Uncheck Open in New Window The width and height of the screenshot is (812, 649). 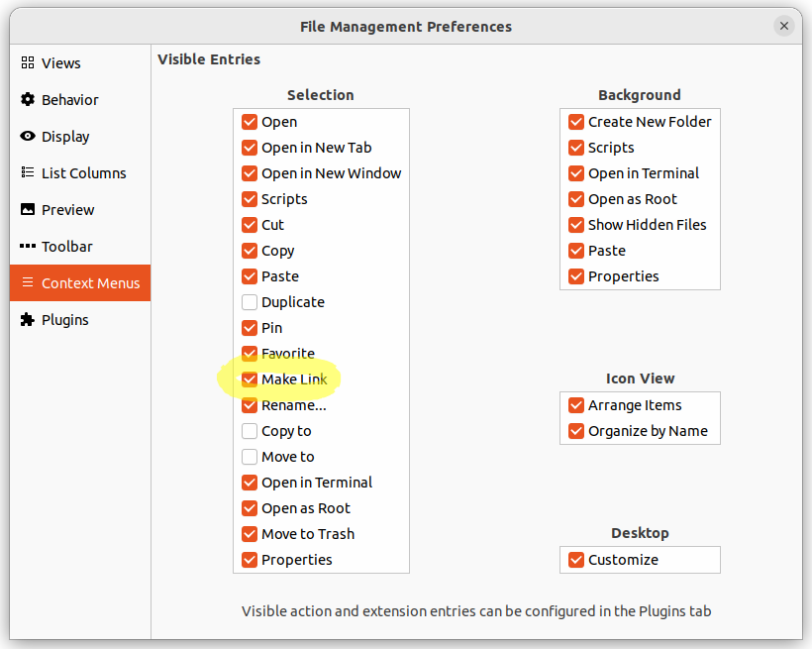pos(250,173)
